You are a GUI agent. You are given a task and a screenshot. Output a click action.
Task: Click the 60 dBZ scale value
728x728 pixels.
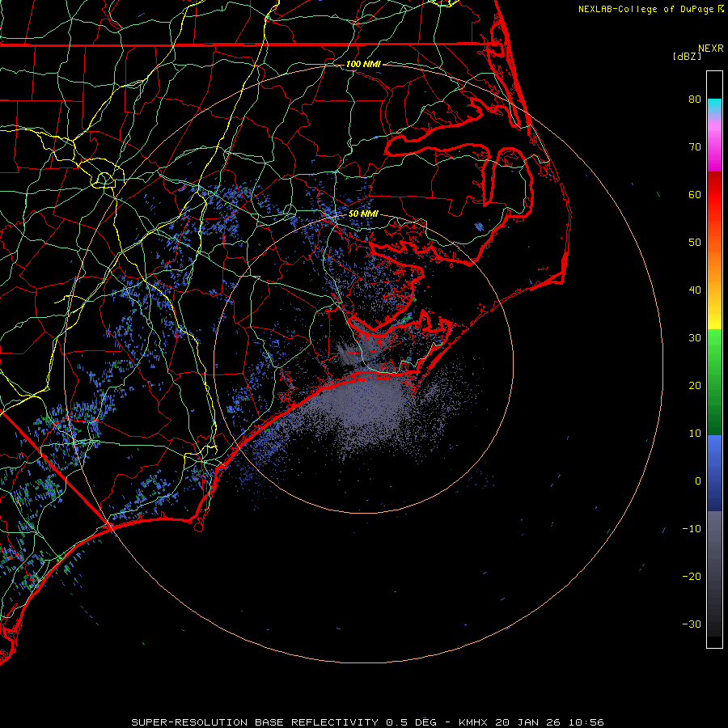point(695,194)
